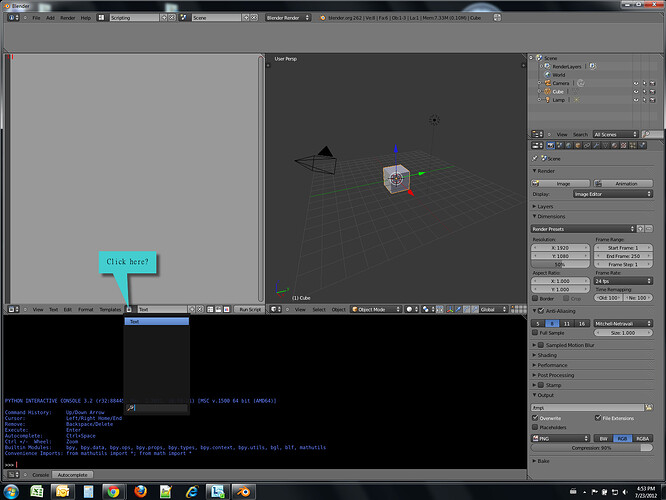The image size is (666, 500).
Task: Open the 24 fps frame rate dropdown
Action: [x=623, y=281]
